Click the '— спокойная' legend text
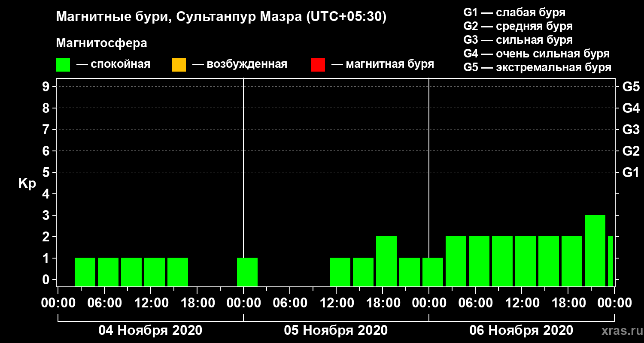This screenshot has width=644, height=343. tap(113, 64)
